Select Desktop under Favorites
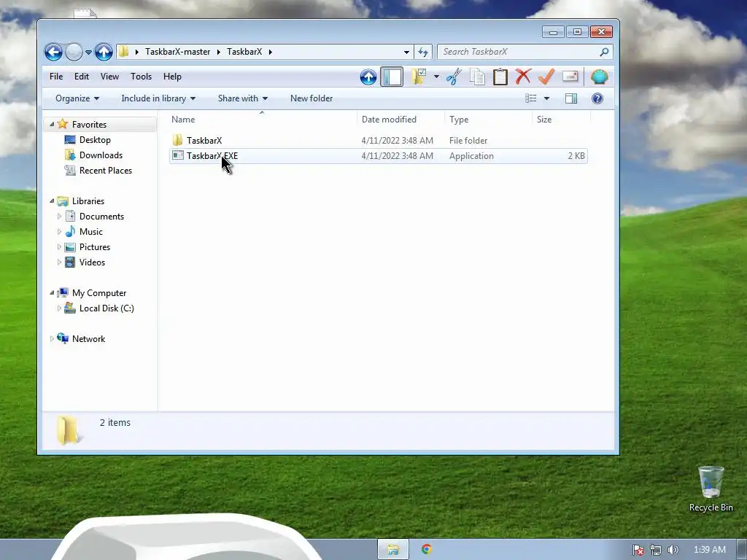 coord(95,140)
